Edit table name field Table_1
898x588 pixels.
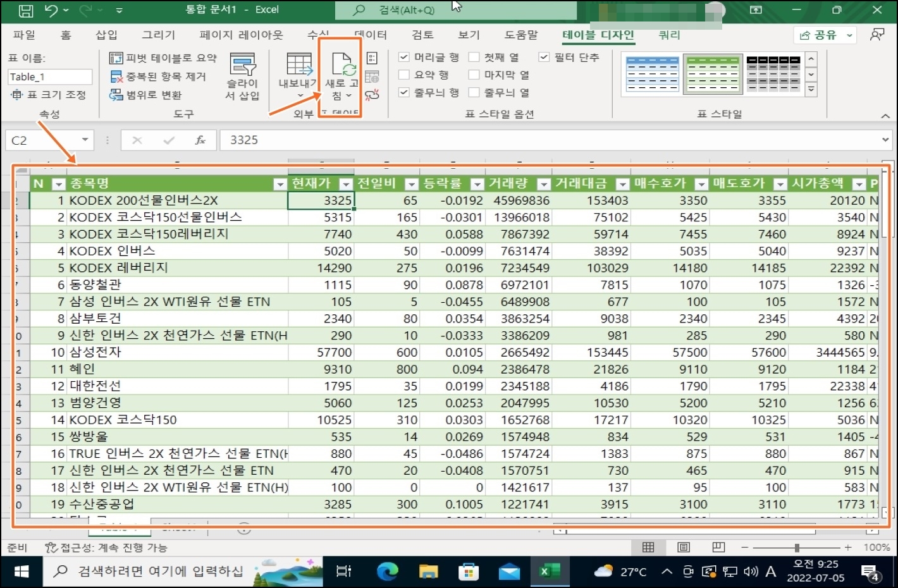pyautogui.click(x=50, y=77)
